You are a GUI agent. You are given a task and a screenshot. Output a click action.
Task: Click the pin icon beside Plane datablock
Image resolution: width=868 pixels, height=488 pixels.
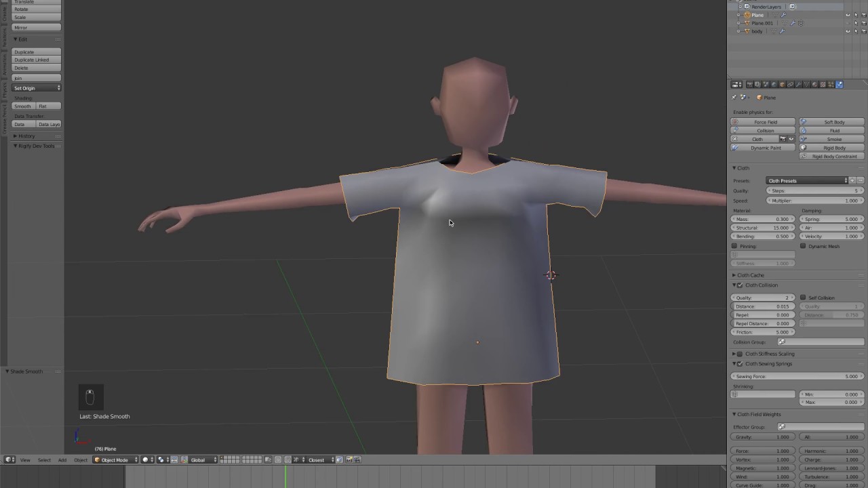734,98
